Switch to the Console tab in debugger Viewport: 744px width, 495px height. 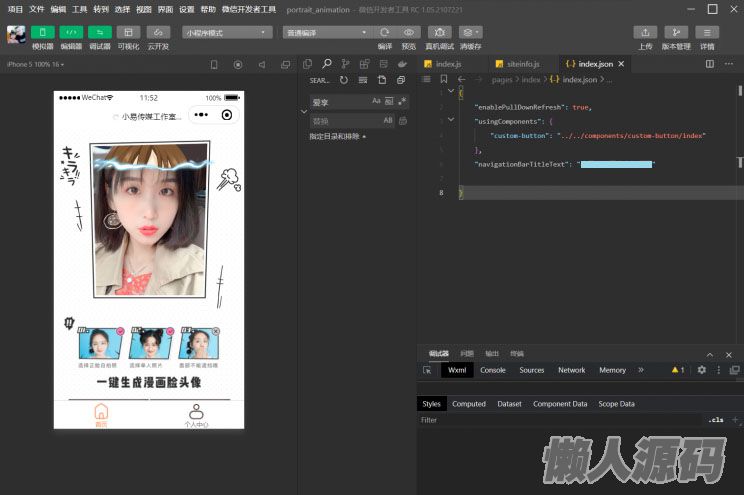pyautogui.click(x=493, y=370)
